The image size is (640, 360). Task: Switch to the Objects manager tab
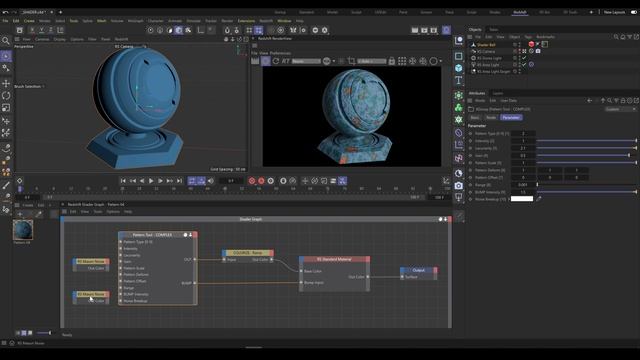click(475, 30)
